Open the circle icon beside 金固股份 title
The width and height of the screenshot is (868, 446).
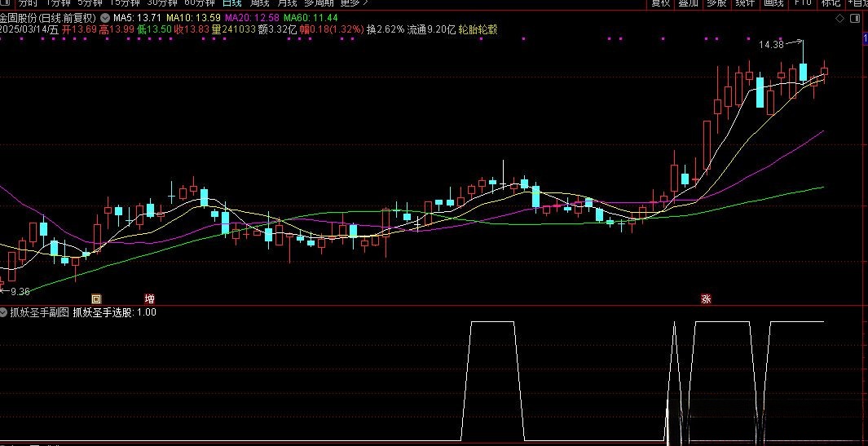coord(104,17)
